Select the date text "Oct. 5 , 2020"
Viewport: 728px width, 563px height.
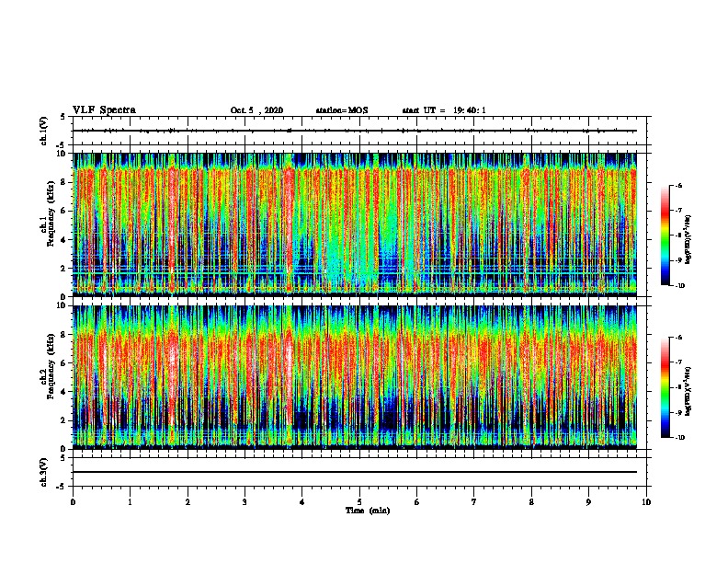[256, 110]
